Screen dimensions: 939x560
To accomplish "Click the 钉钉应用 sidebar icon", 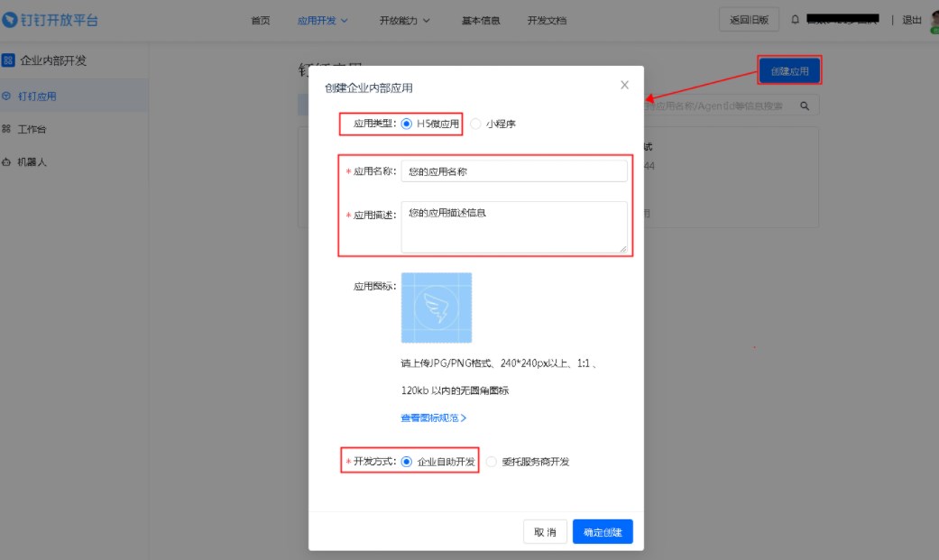I will coord(7,96).
